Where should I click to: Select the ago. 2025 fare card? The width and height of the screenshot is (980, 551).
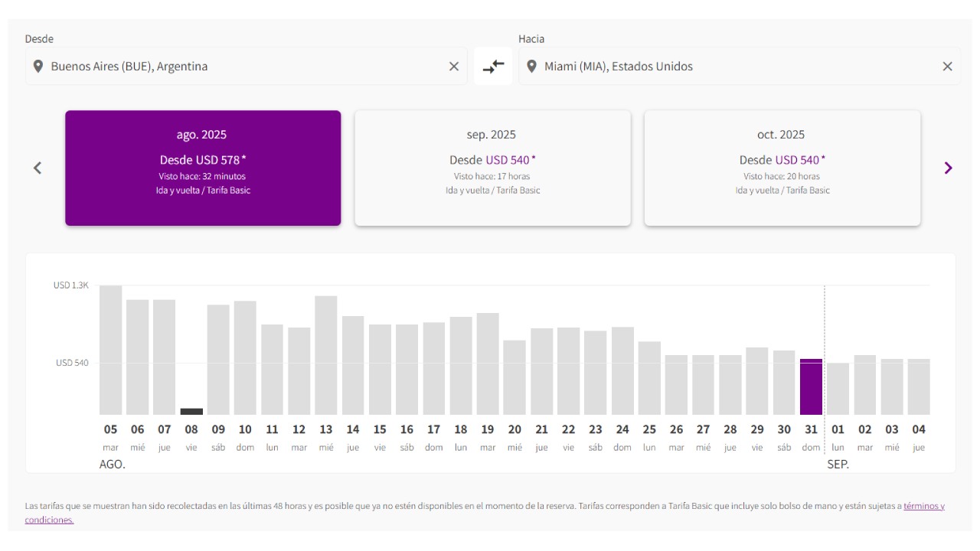pyautogui.click(x=203, y=168)
